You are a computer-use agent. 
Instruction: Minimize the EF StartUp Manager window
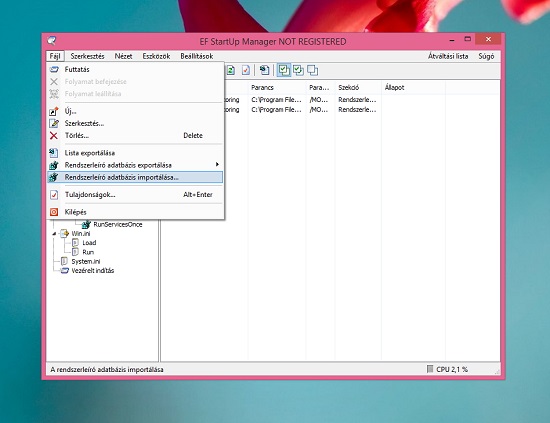click(452, 39)
